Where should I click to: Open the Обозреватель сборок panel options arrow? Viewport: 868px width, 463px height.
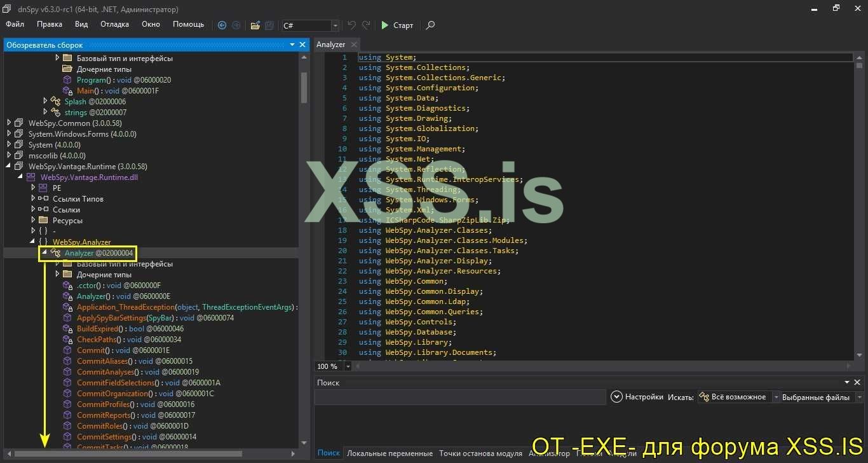tap(292, 45)
